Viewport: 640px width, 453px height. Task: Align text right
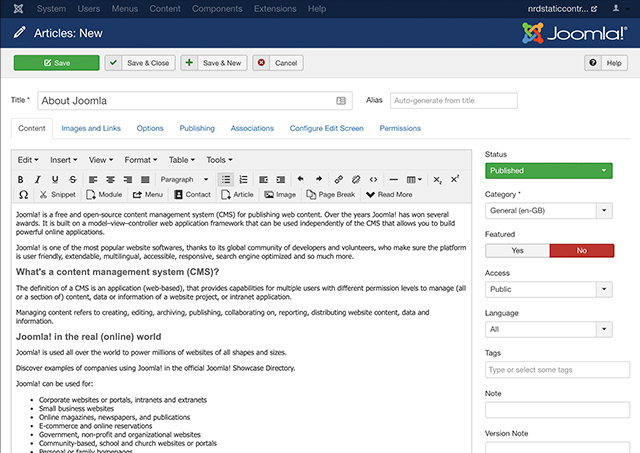coord(128,180)
